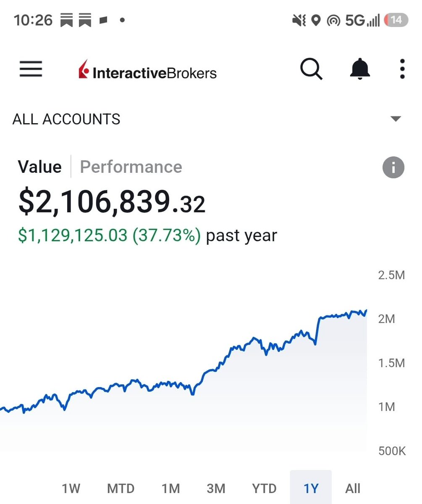Select the MTD chart range
422x504 pixels.
click(x=121, y=488)
